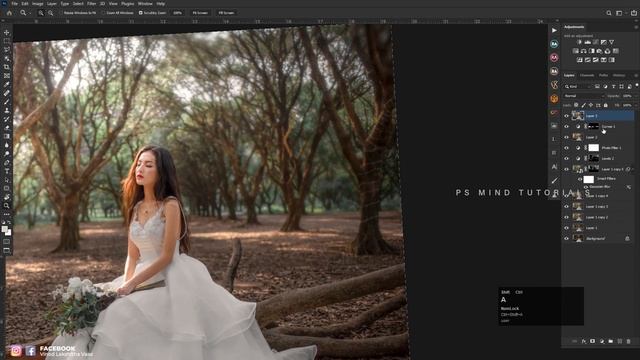Select the Hand tool
The image size is (640, 360).
pyautogui.click(x=7, y=197)
